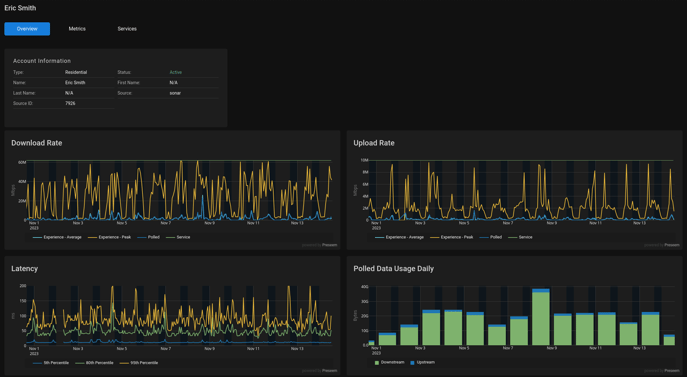This screenshot has height=377, width=687.
Task: Toggle Service line in Upload Rate legend
Action: [521, 237]
